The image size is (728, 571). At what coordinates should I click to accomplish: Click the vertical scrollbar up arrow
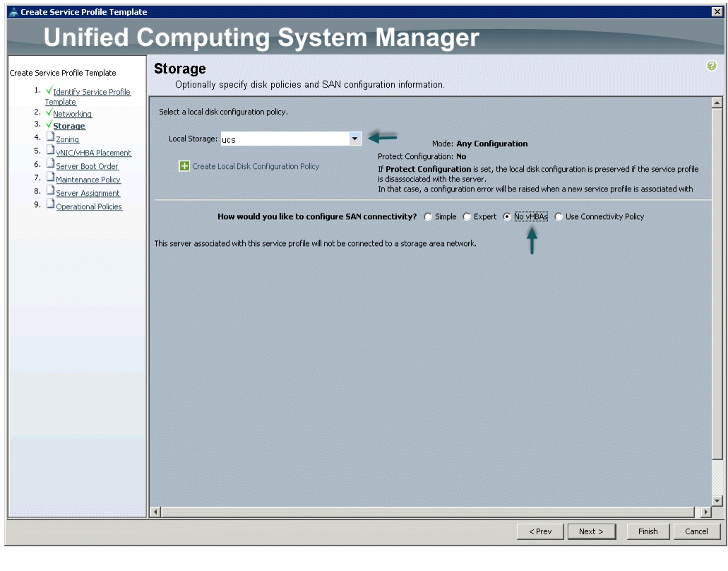(717, 102)
